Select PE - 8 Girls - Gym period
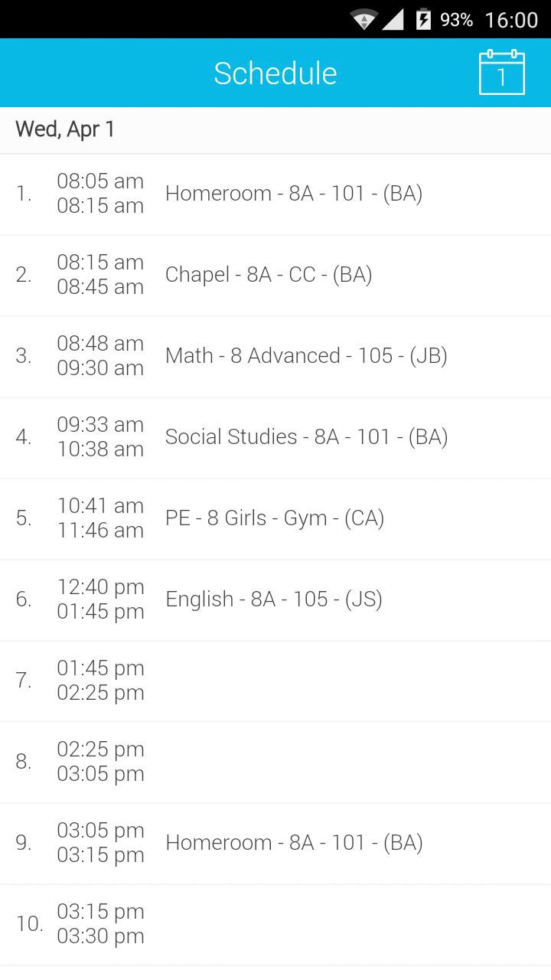 [275, 518]
